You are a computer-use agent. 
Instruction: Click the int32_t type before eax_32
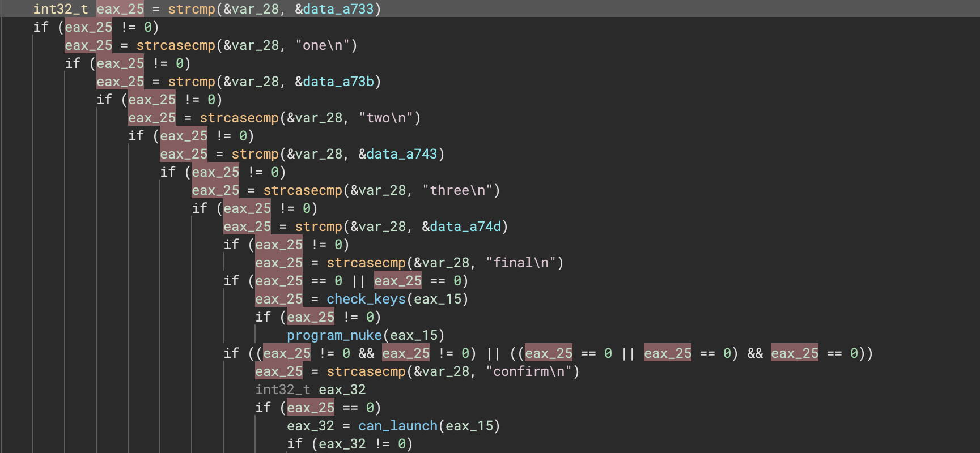(x=283, y=390)
